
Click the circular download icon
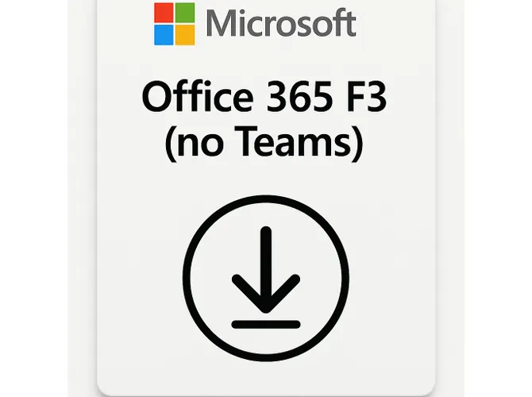(266, 278)
